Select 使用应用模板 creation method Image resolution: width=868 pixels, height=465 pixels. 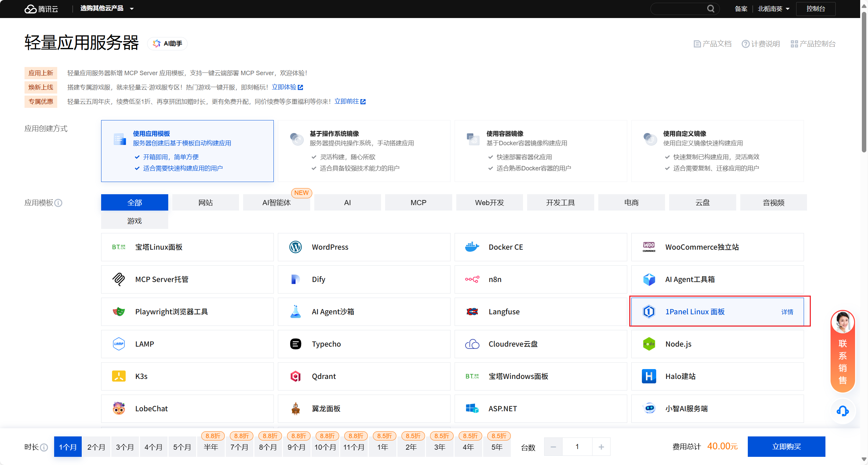pyautogui.click(x=187, y=151)
